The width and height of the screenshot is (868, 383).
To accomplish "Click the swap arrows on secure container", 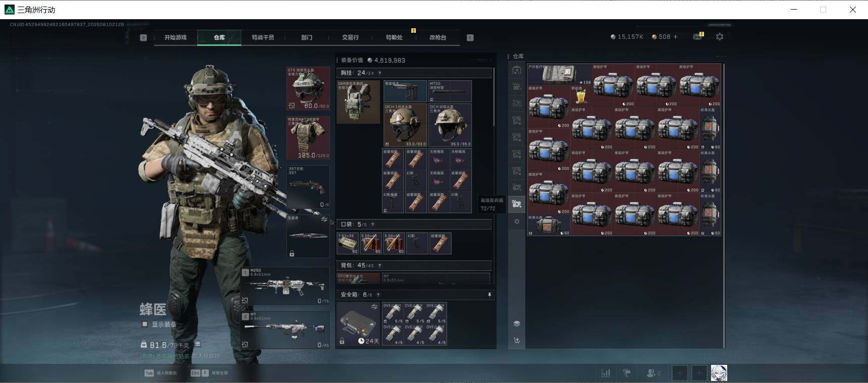I will (x=374, y=307).
